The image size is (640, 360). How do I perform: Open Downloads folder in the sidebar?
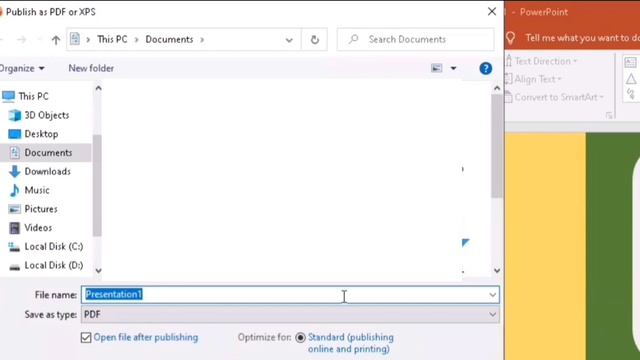[x=48, y=171]
